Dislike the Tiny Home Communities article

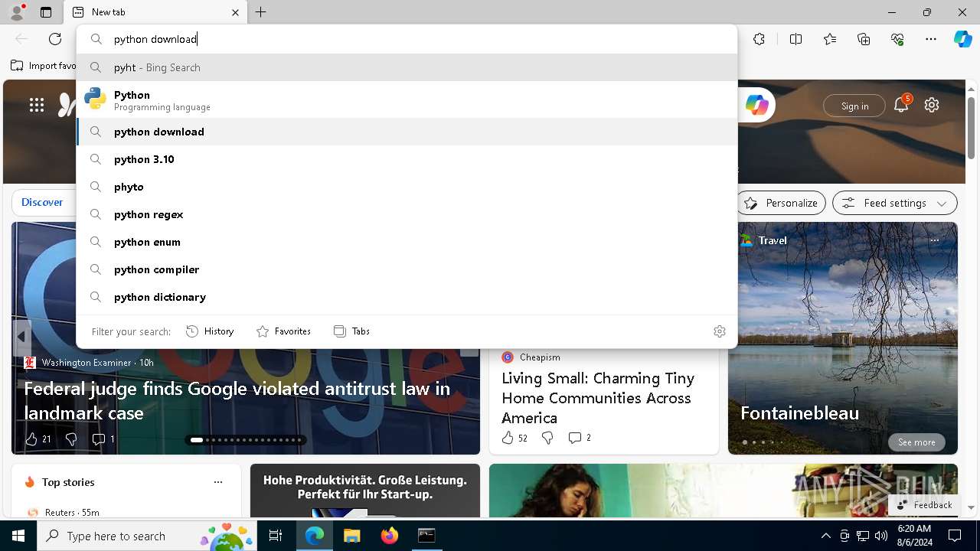click(x=547, y=438)
